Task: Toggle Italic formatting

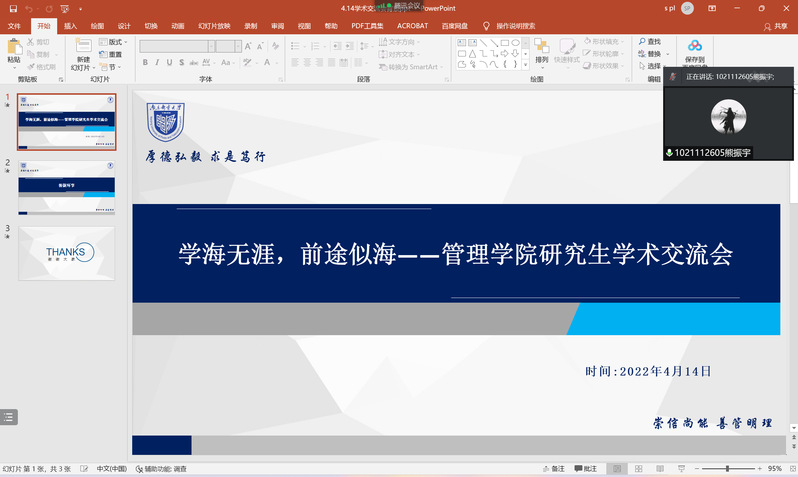Action: [158, 62]
